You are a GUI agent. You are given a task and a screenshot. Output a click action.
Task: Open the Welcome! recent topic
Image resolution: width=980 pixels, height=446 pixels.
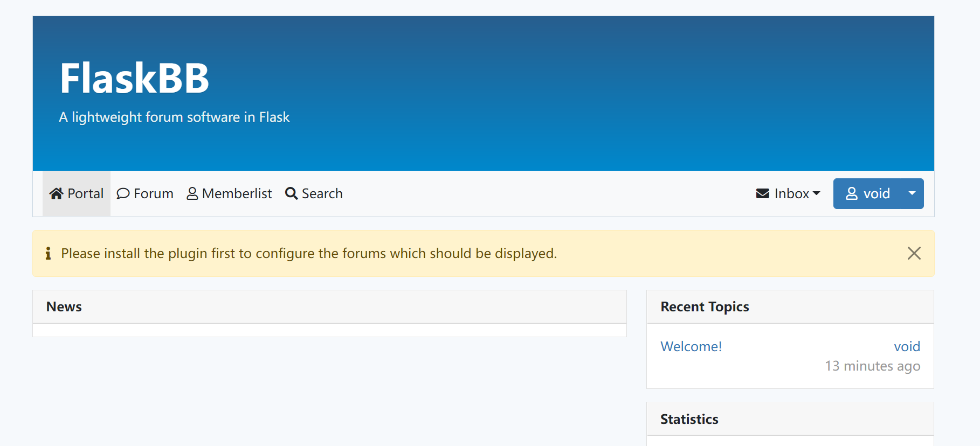(691, 346)
